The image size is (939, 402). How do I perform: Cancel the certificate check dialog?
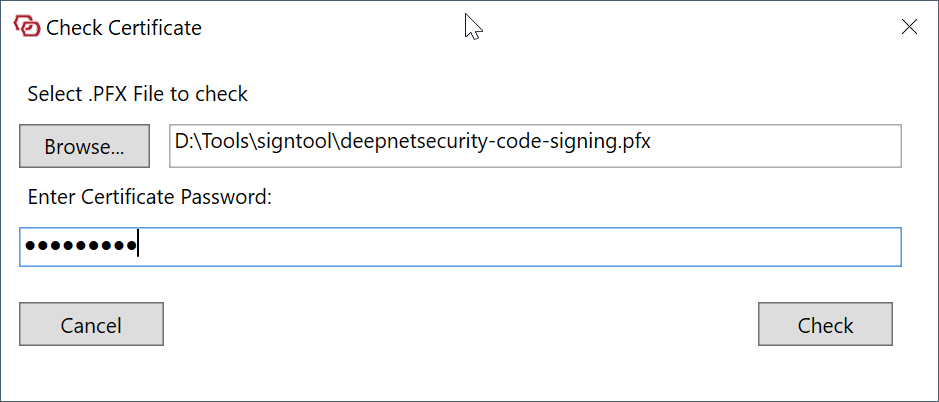[x=91, y=325]
